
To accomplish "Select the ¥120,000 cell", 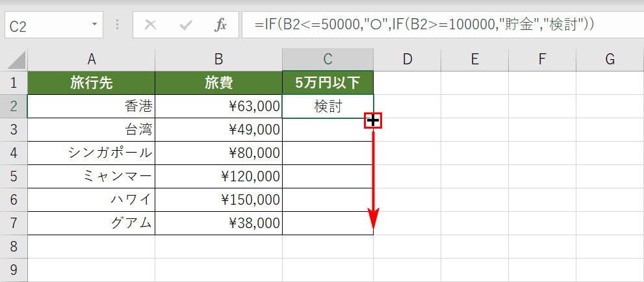I will 218,177.
